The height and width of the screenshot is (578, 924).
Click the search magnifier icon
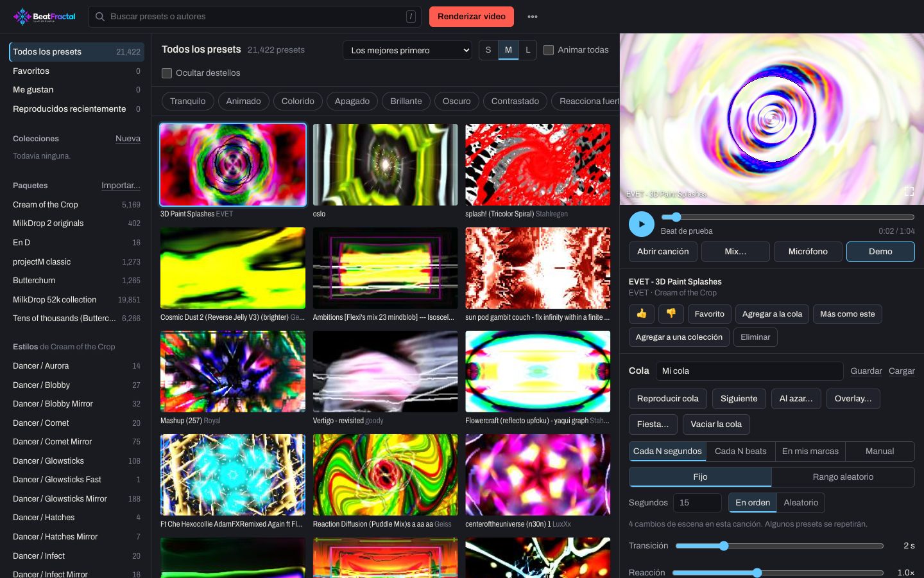(100, 17)
